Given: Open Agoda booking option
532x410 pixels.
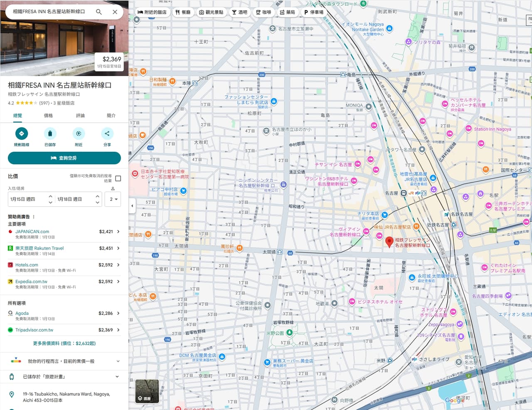Looking at the screenshot, I should 64,316.
